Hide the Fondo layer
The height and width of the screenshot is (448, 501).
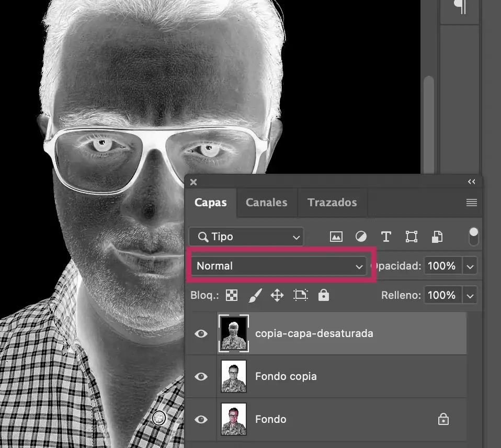tap(201, 419)
